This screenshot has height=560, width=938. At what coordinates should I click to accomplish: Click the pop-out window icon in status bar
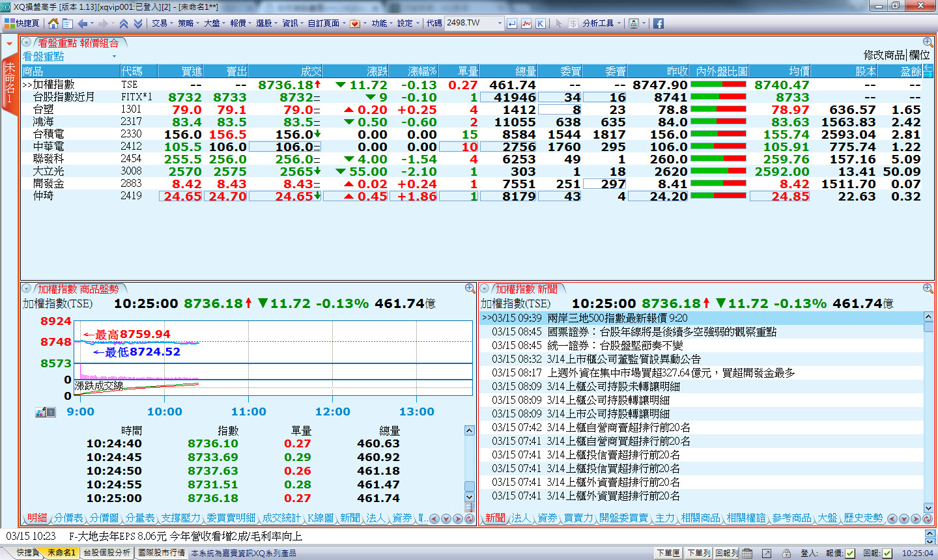click(x=767, y=553)
